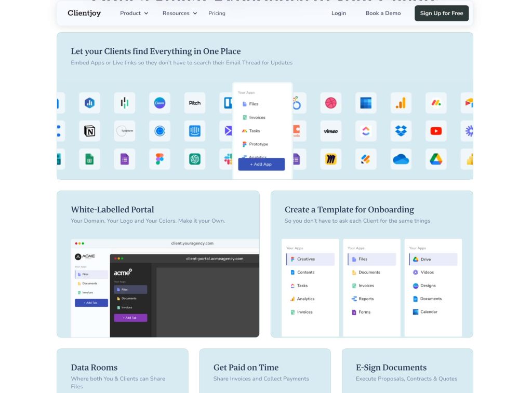Select Prototype in the Your Apps panel
532x393 pixels.
[x=255, y=144]
